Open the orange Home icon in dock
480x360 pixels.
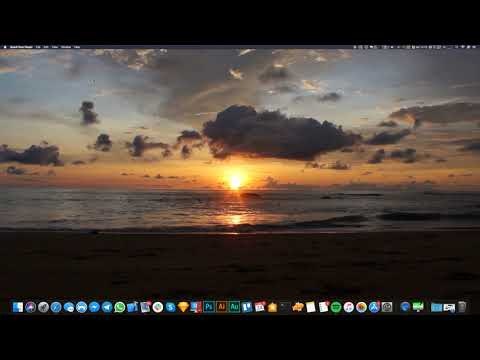pyautogui.click(x=272, y=307)
